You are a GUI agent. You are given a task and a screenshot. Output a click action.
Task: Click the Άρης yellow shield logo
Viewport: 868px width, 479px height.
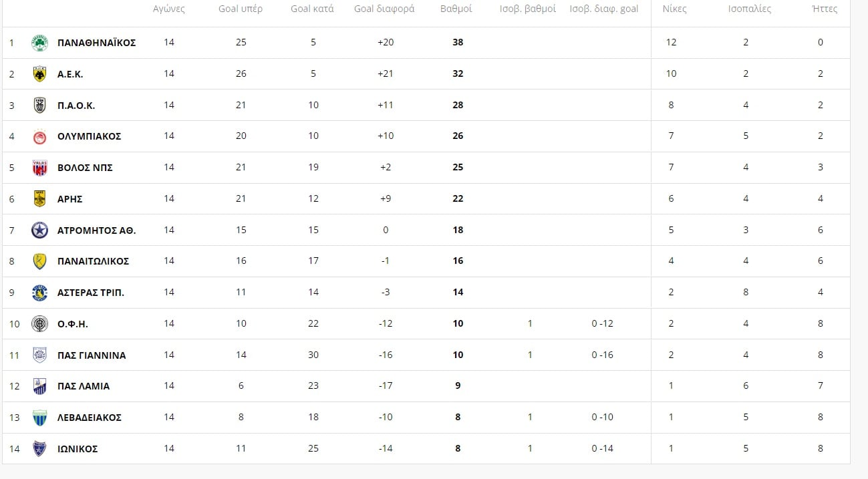coord(40,199)
